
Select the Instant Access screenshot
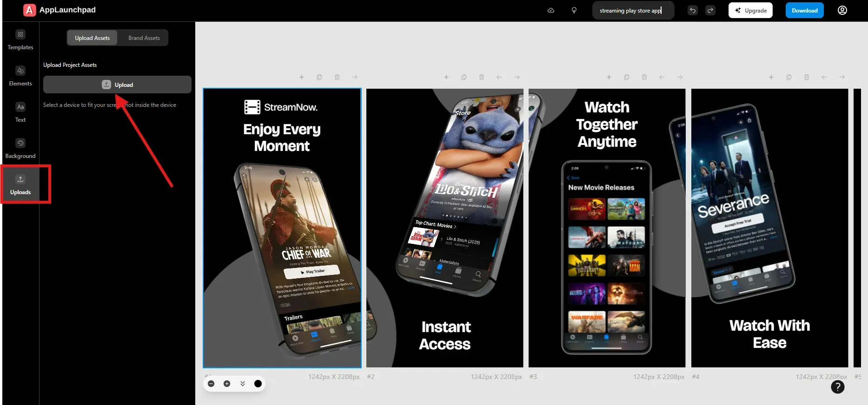[x=445, y=228]
